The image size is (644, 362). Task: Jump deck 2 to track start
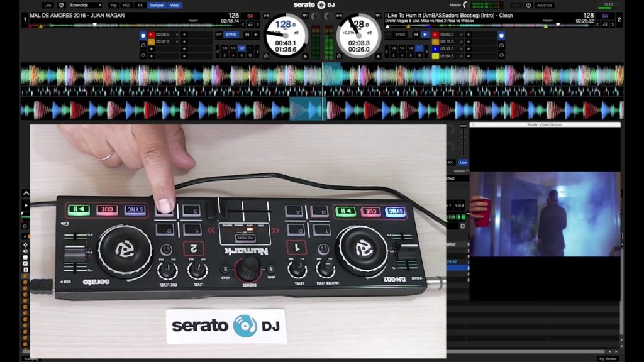[x=416, y=35]
